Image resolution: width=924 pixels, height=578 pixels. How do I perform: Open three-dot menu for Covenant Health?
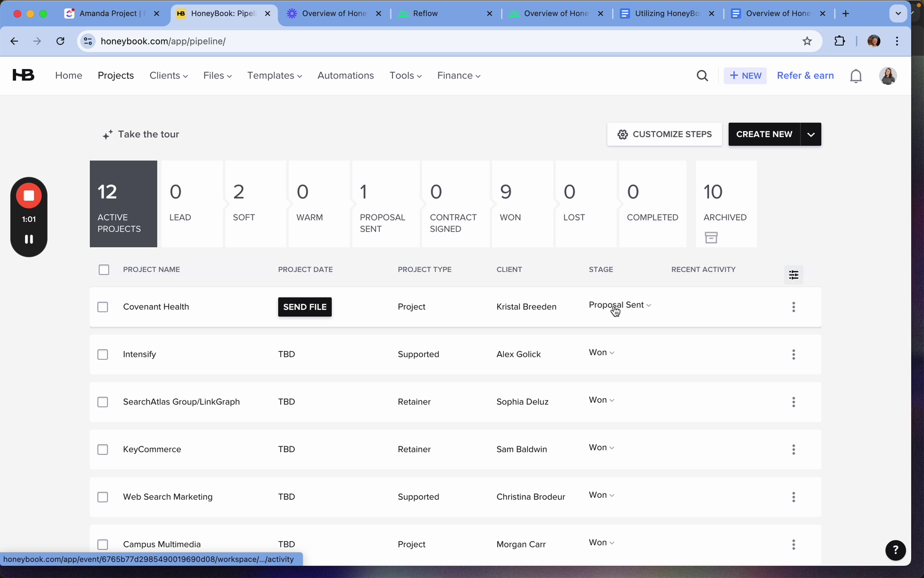point(794,307)
